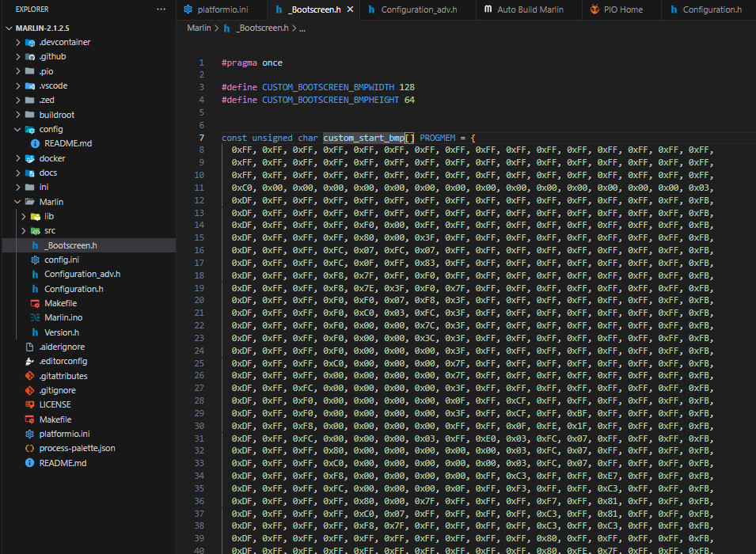The height and width of the screenshot is (554, 756).
Task: Open Version.h in the Explorer tree
Action: (x=62, y=332)
